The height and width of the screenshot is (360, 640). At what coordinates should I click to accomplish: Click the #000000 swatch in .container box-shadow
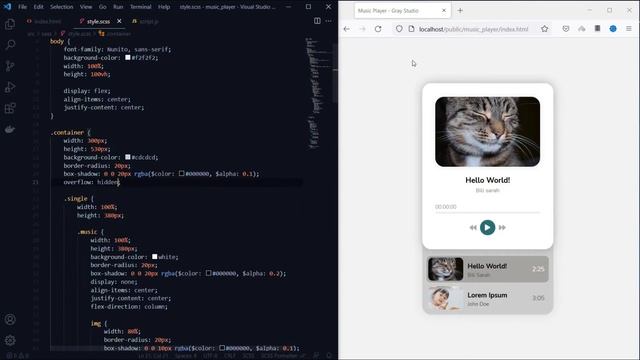182,173
